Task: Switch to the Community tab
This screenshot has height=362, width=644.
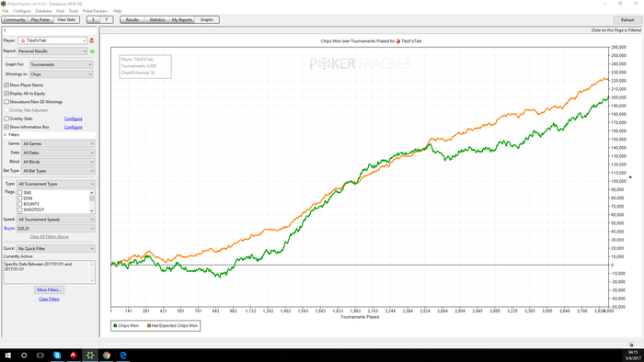Action: tap(15, 19)
